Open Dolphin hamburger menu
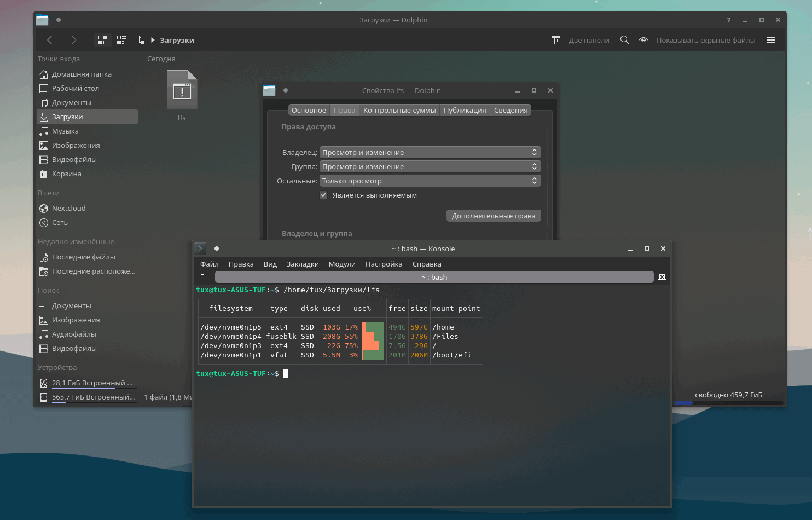The image size is (812, 520). (771, 40)
